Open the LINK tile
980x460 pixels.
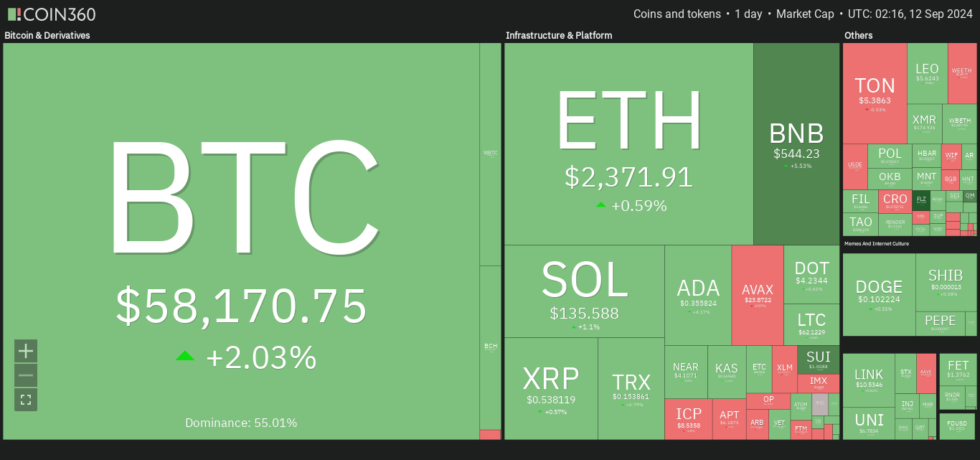point(869,380)
